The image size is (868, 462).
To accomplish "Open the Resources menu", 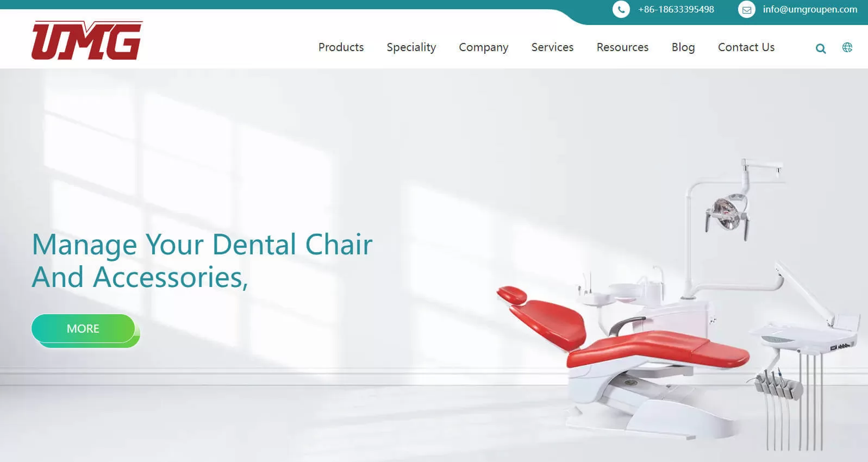I will [x=622, y=47].
